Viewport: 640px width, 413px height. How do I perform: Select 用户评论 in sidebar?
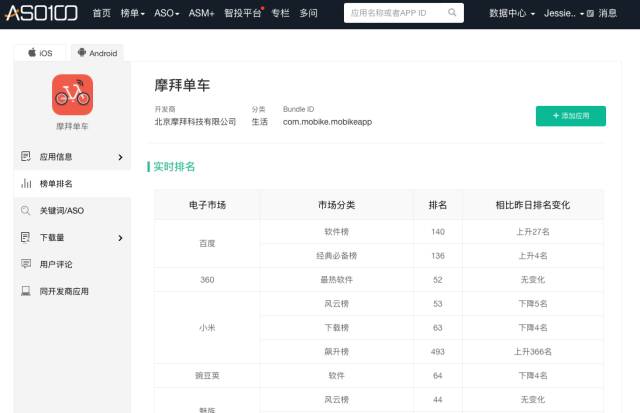click(x=72, y=264)
